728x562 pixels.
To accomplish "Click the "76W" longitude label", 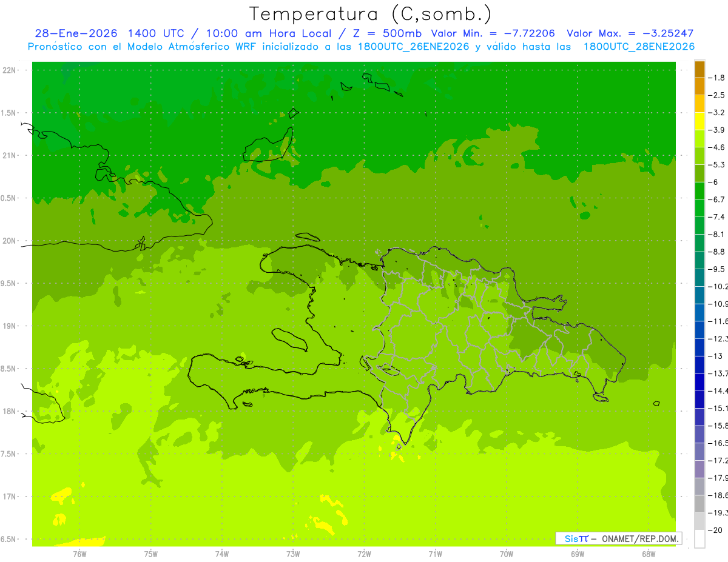I will (x=79, y=554).
